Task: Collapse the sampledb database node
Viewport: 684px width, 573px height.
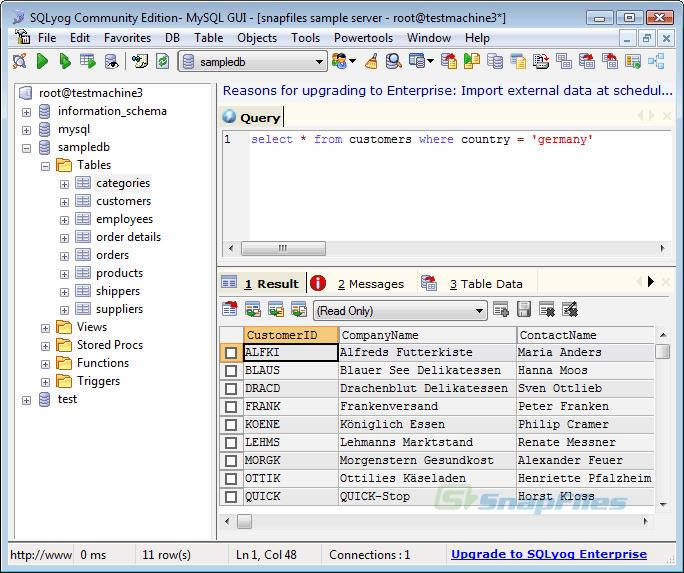Action: tap(26, 148)
